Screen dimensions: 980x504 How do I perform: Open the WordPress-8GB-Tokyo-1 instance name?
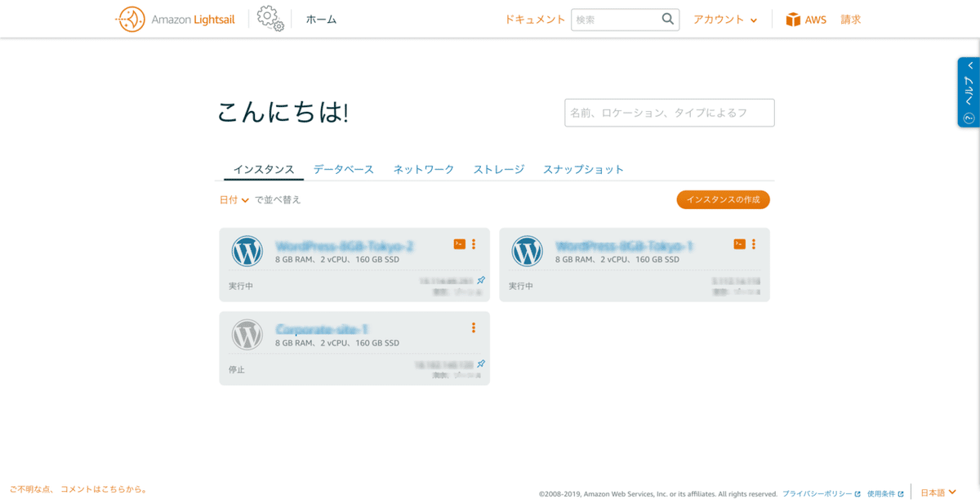tap(625, 246)
